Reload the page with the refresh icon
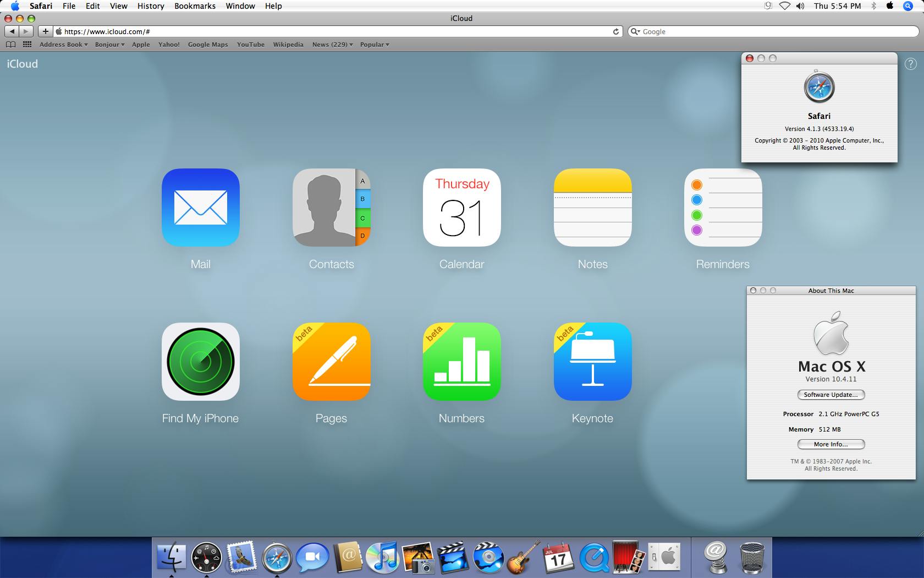Viewport: 924px width, 578px height. [616, 31]
